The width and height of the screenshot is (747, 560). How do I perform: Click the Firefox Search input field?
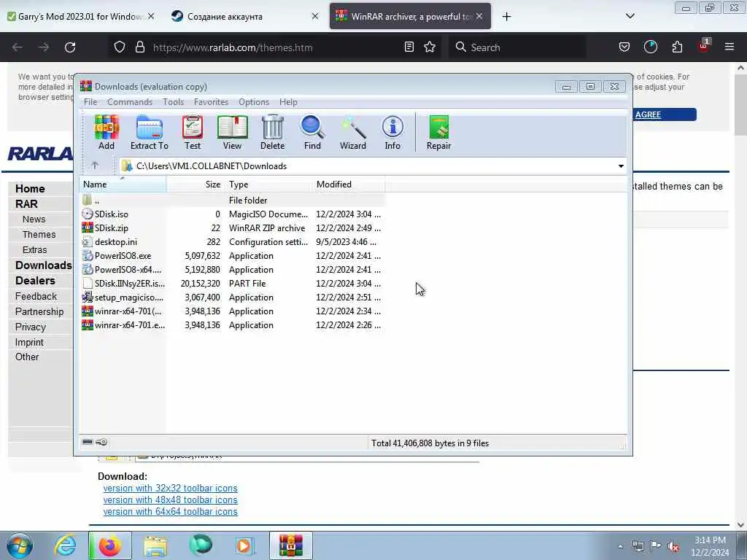coord(517,47)
